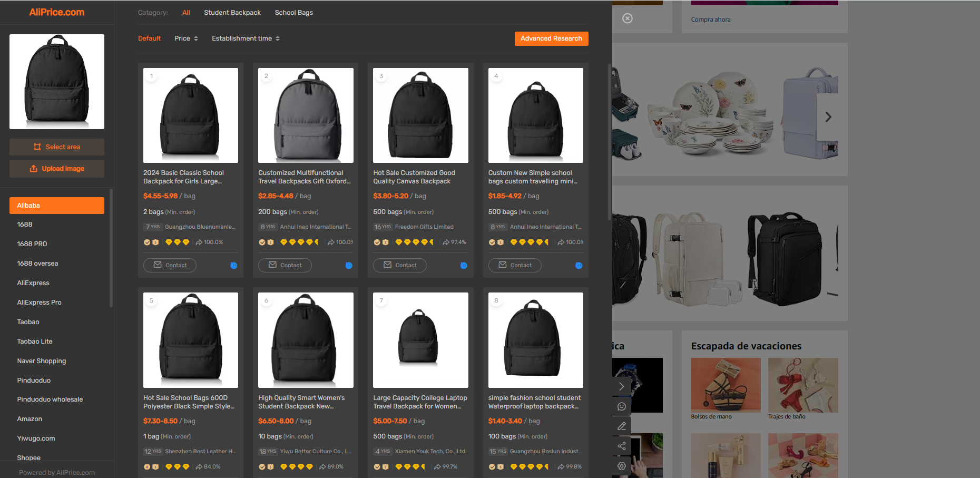Open Large Capacity College Laptop Travel Backpack title
980x478 pixels.
pyautogui.click(x=420, y=402)
